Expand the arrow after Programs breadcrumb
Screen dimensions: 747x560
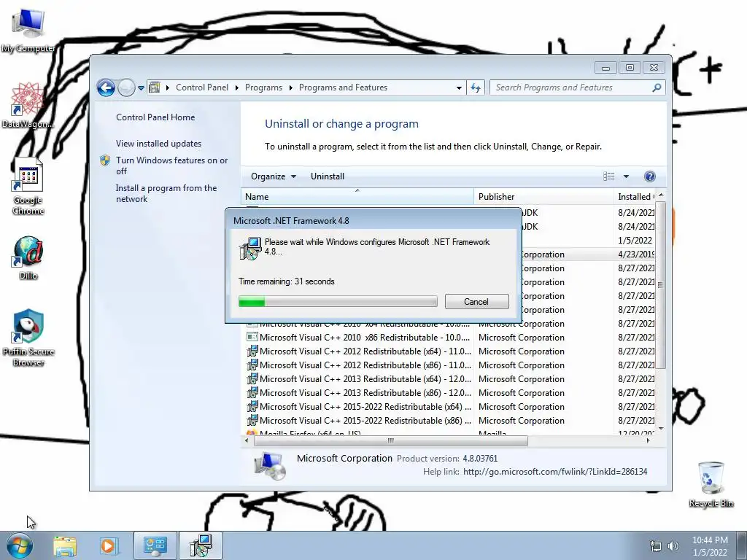290,87
